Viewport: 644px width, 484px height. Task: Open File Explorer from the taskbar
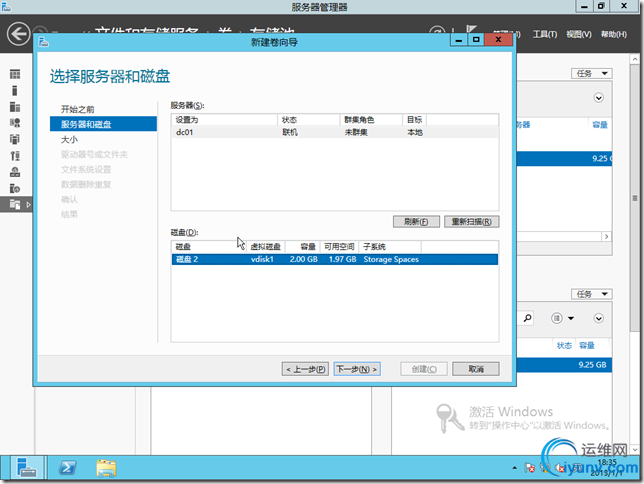(106, 468)
